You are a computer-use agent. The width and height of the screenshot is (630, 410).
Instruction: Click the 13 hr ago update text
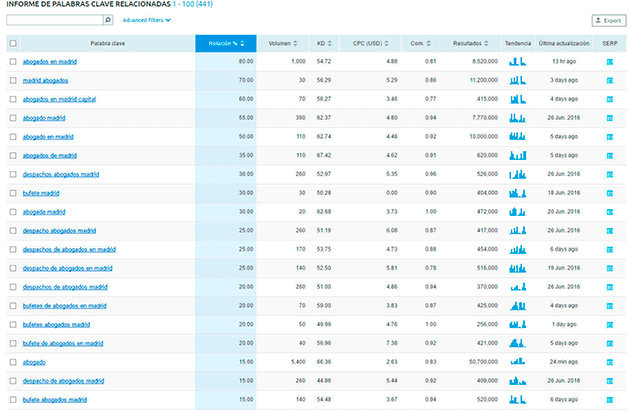coord(564,62)
